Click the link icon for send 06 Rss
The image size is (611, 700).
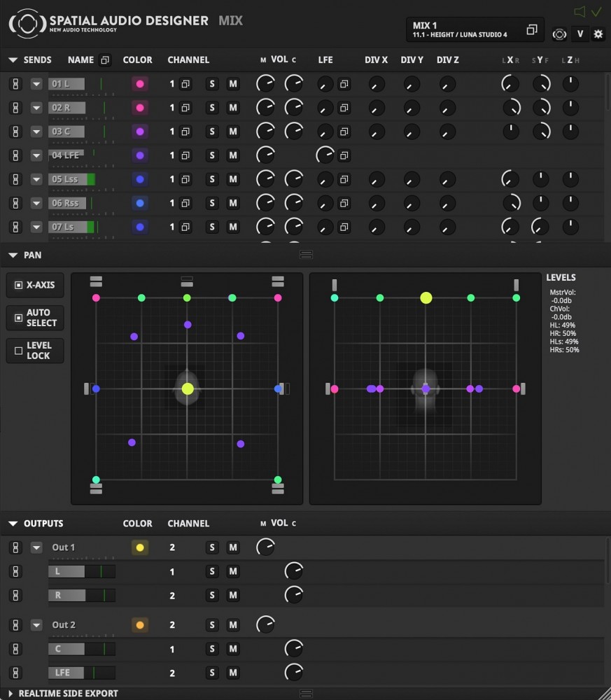(x=15, y=203)
